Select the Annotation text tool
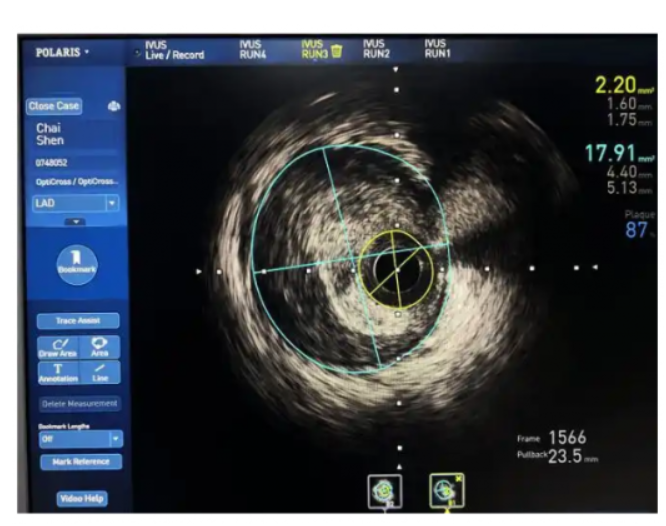Viewport: 666px width, 526px height. 58,373
